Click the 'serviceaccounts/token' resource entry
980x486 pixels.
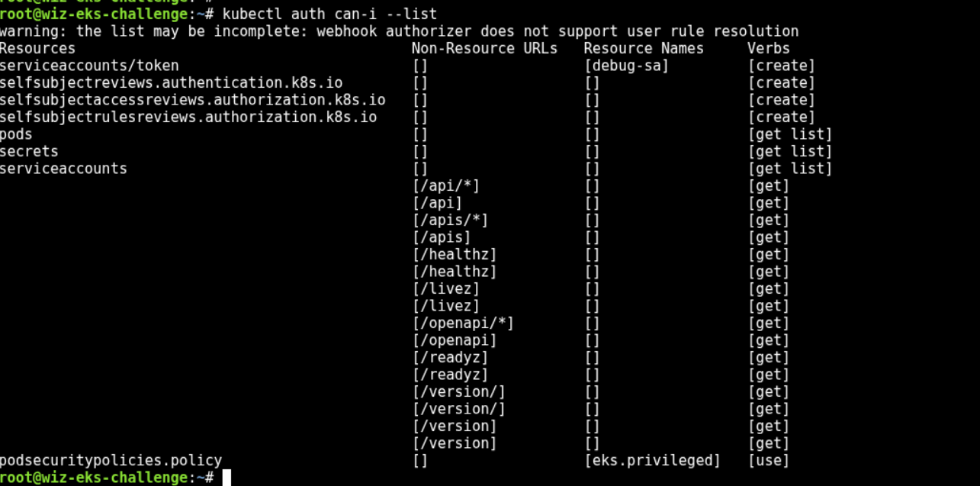pos(89,66)
